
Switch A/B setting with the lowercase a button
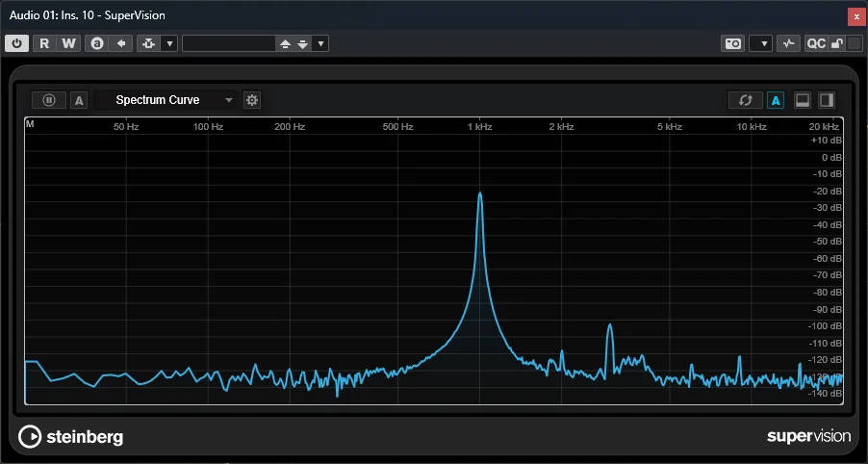coord(97,43)
